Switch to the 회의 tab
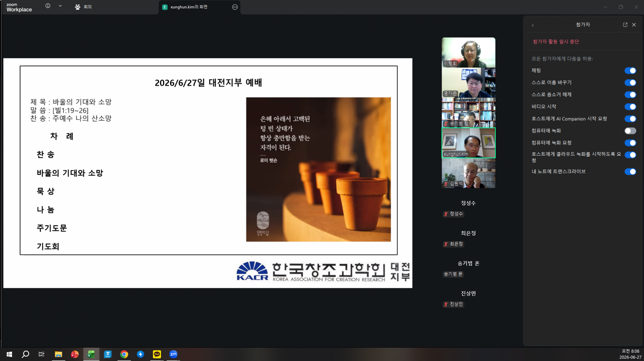The image size is (644, 361). [x=83, y=7]
